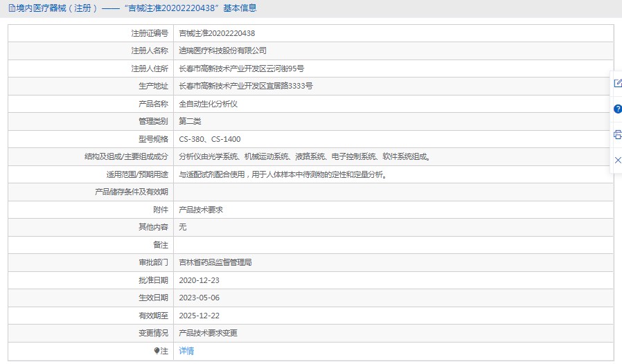Open the help question mark icon
Screen dimensions: 622x364
pyautogui.click(x=618, y=109)
